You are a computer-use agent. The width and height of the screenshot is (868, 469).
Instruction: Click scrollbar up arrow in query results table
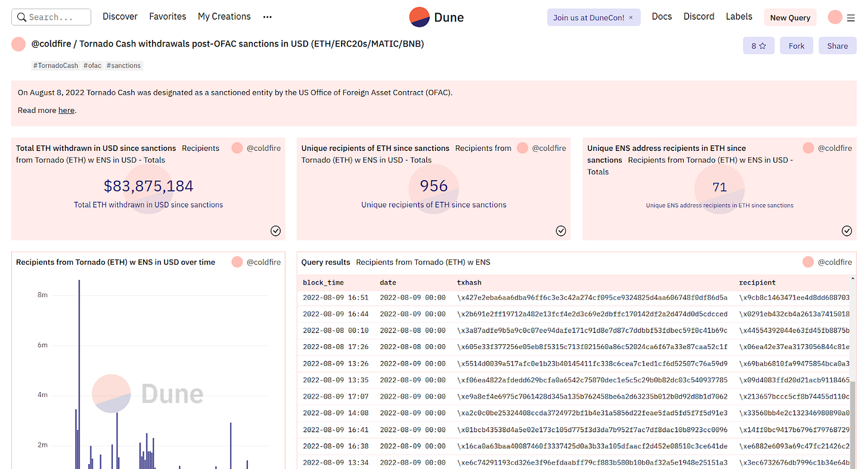click(853, 278)
